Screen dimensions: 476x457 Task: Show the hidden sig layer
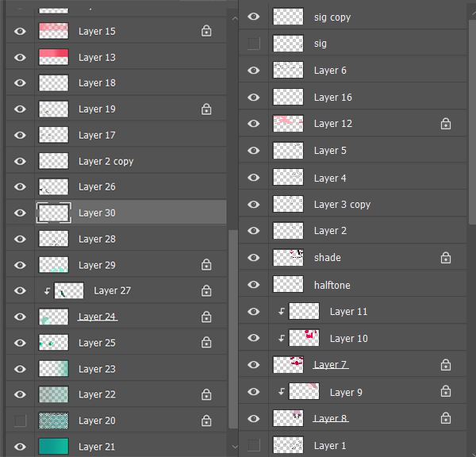(x=254, y=44)
